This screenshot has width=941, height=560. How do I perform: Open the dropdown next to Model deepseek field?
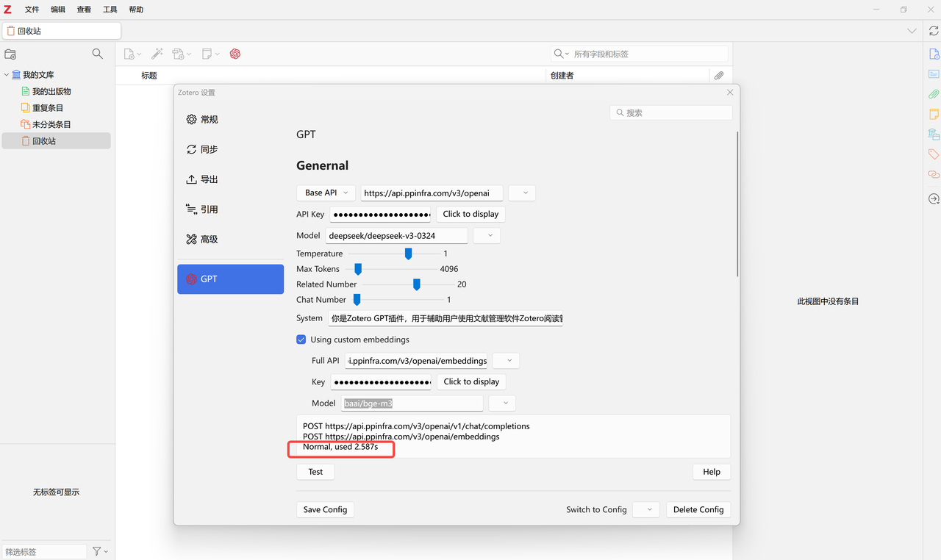(x=487, y=236)
